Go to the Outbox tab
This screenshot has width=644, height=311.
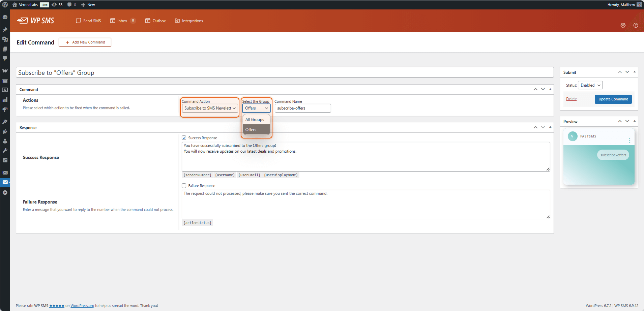[x=155, y=21]
